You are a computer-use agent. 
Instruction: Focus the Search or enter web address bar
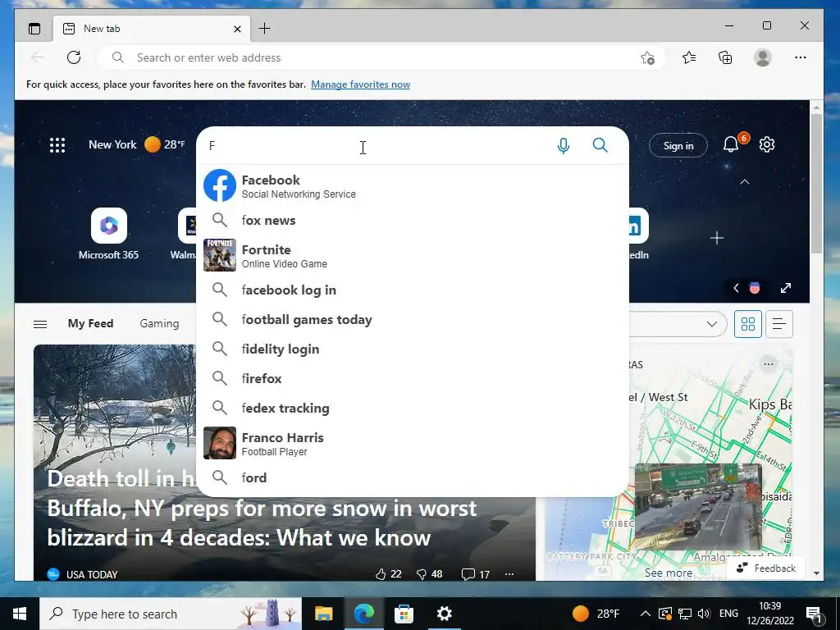coord(381,57)
